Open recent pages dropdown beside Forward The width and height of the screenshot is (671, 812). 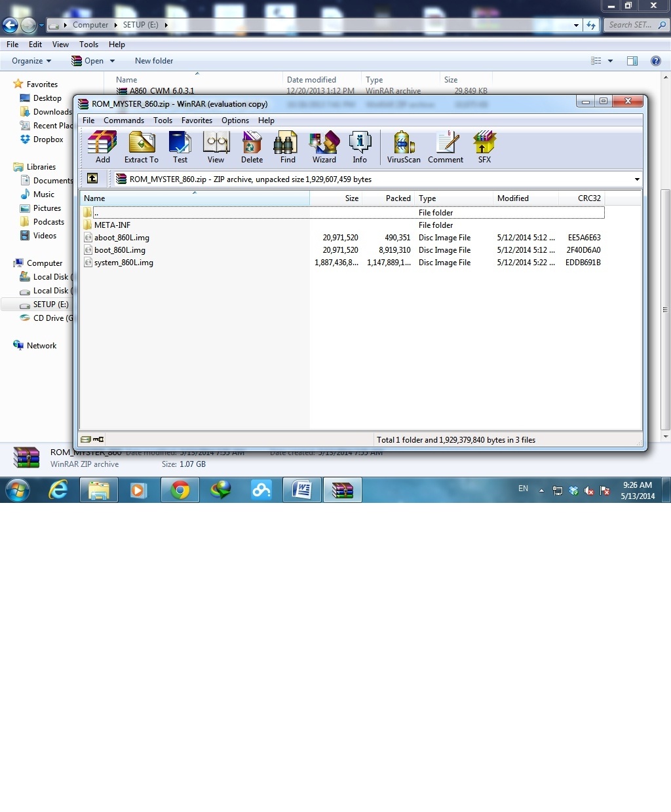pyautogui.click(x=41, y=26)
